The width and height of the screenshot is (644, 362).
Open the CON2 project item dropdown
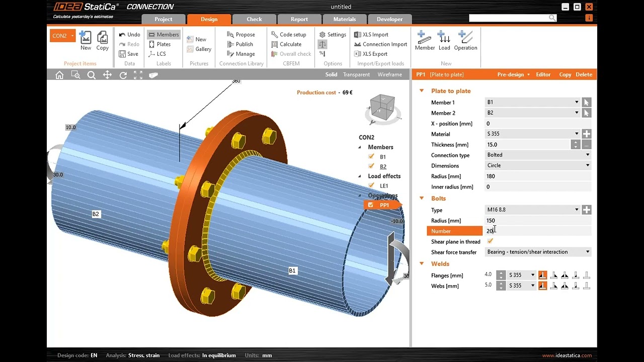pos(72,36)
